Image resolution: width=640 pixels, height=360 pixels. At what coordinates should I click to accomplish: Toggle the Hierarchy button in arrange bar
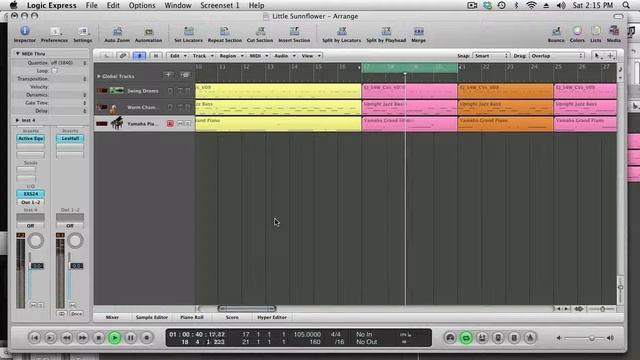tap(156, 56)
